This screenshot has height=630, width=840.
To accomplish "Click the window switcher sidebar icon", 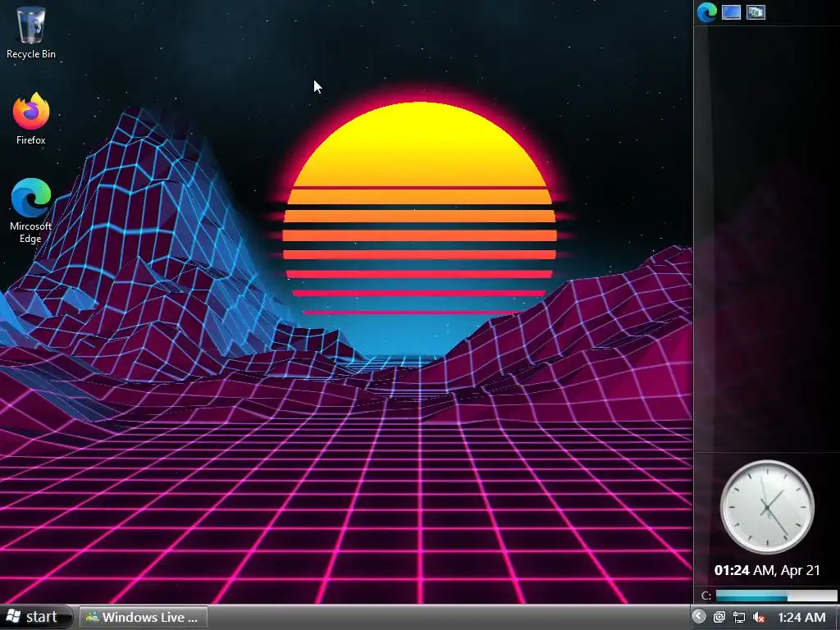I will (x=756, y=11).
